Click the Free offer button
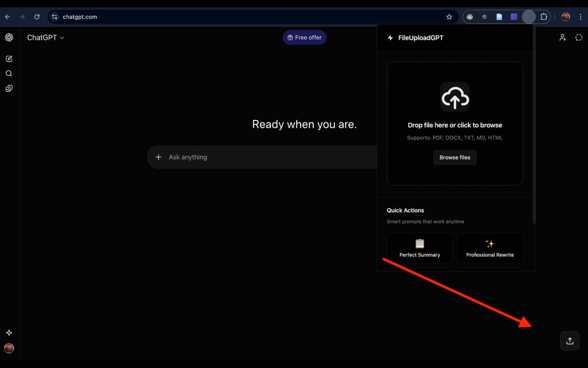 coord(304,37)
